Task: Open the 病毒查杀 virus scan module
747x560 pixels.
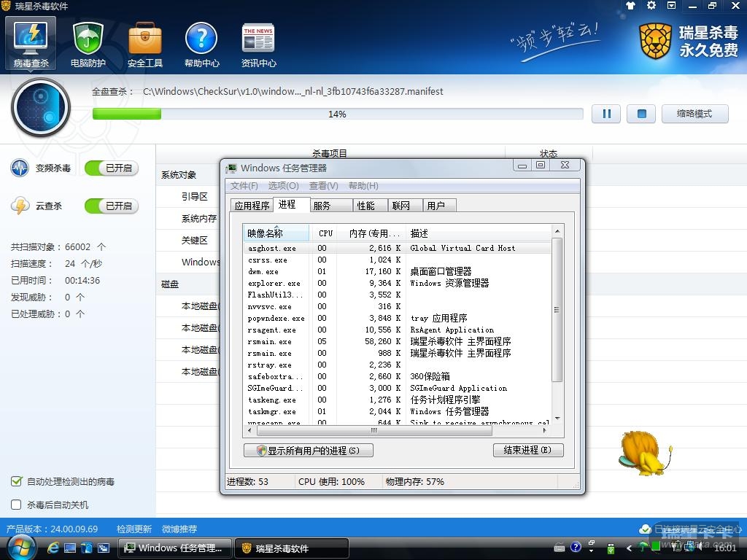Action: [31, 44]
